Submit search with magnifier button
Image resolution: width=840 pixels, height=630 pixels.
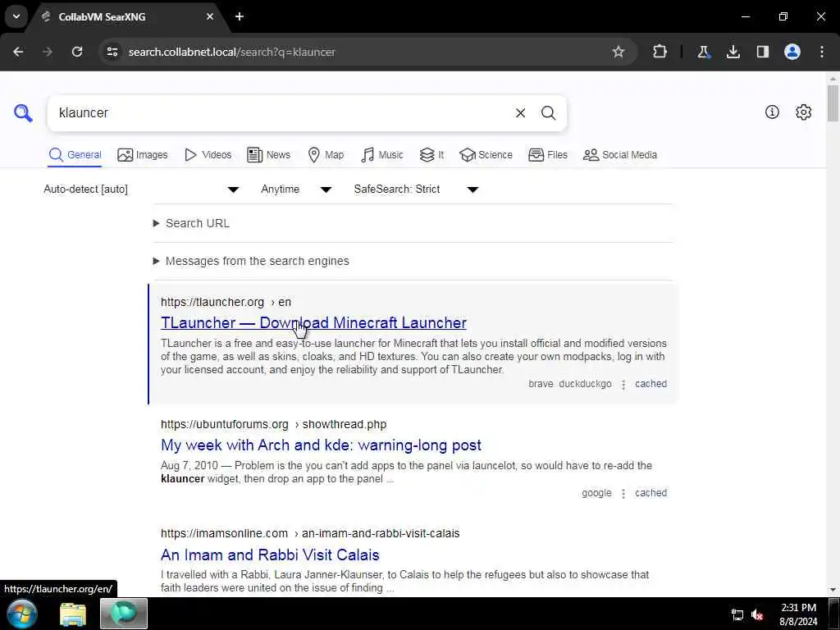pos(548,113)
